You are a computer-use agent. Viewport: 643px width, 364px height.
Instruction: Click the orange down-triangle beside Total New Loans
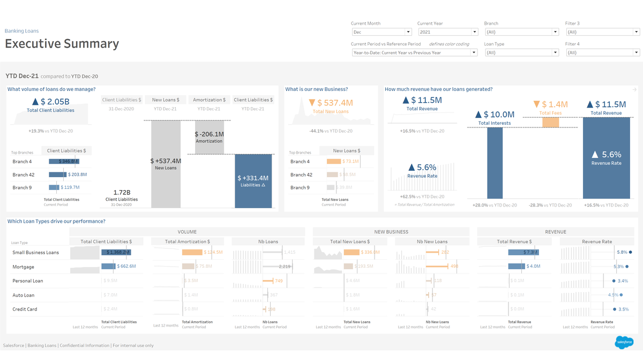click(311, 103)
